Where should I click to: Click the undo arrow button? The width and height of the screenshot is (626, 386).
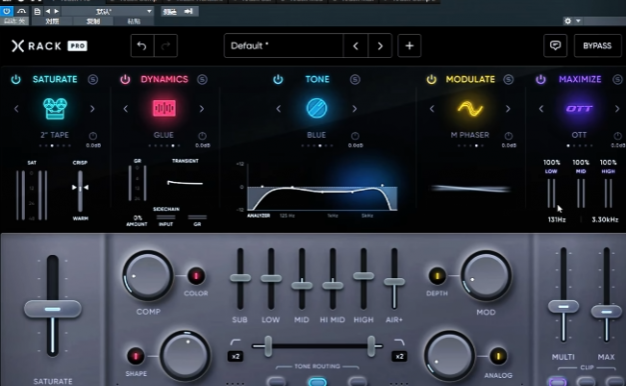[142, 46]
